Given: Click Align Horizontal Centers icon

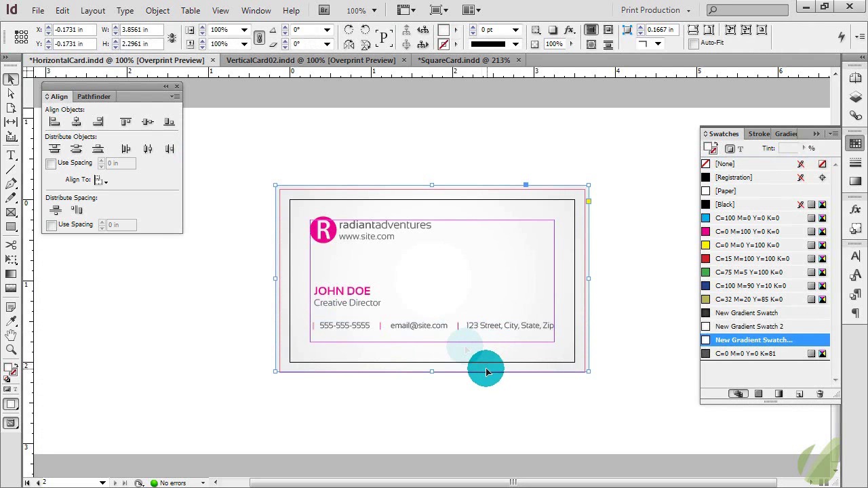Looking at the screenshot, I should [x=77, y=122].
